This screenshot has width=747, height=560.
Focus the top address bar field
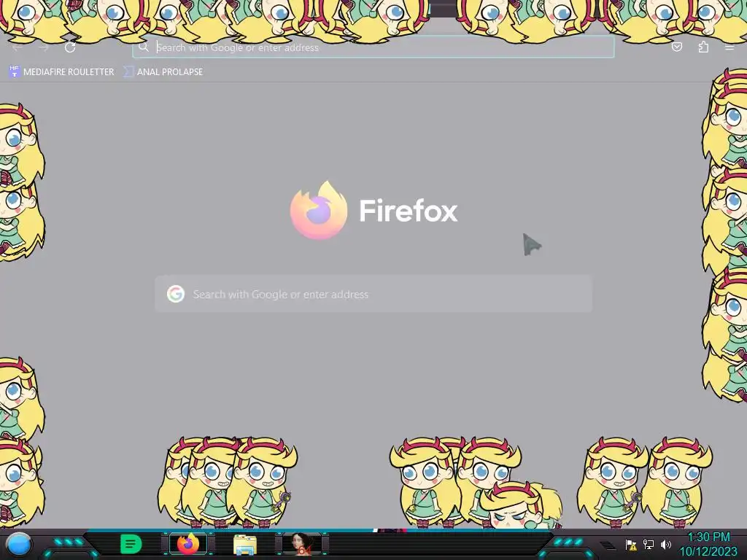[373, 47]
